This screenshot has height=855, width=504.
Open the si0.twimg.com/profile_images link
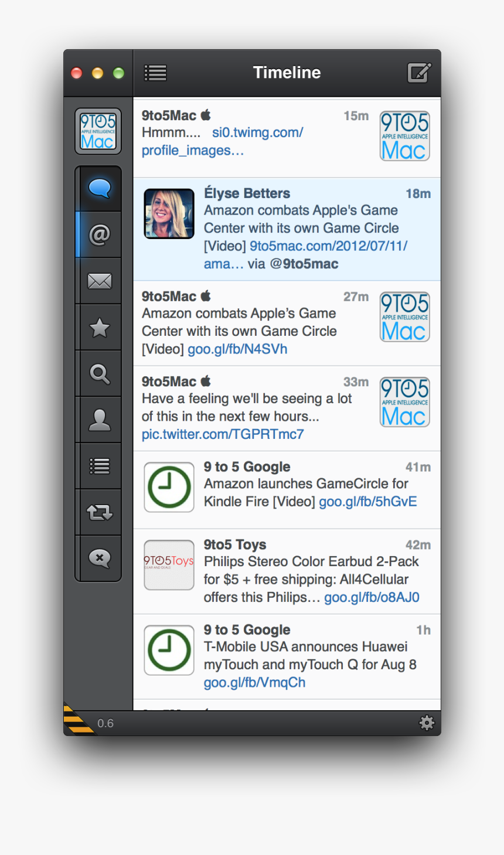(223, 141)
